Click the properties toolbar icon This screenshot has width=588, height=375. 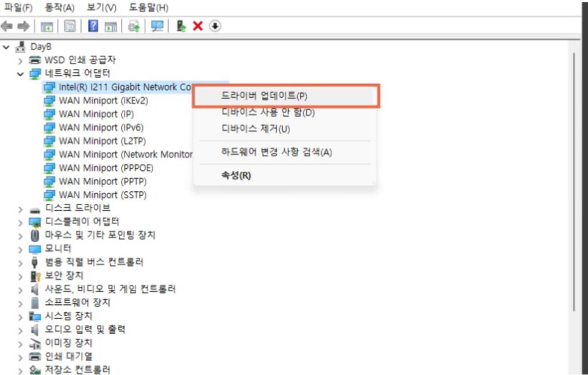(69, 26)
